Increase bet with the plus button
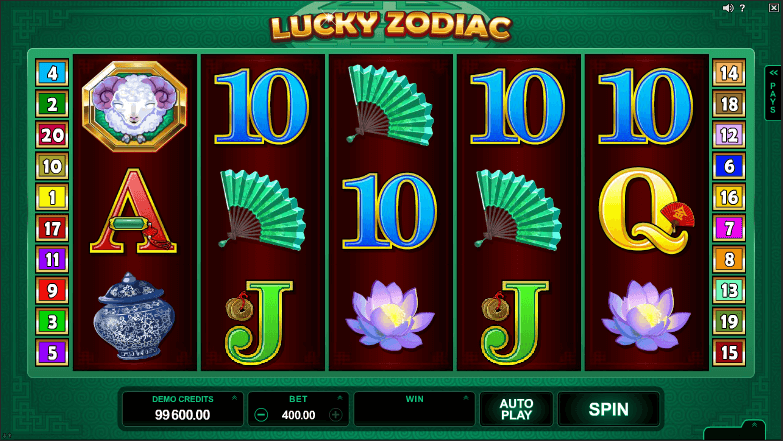The height and width of the screenshot is (441, 783). 336,415
